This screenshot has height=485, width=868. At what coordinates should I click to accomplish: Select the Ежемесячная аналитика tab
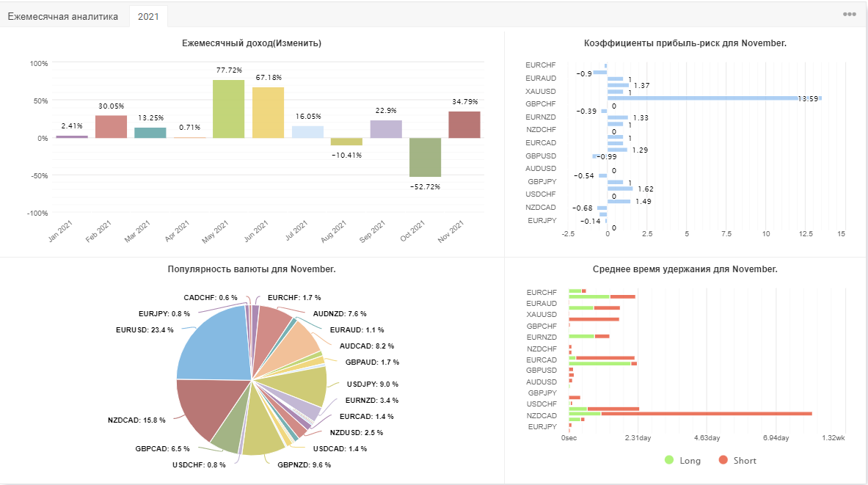click(x=63, y=17)
